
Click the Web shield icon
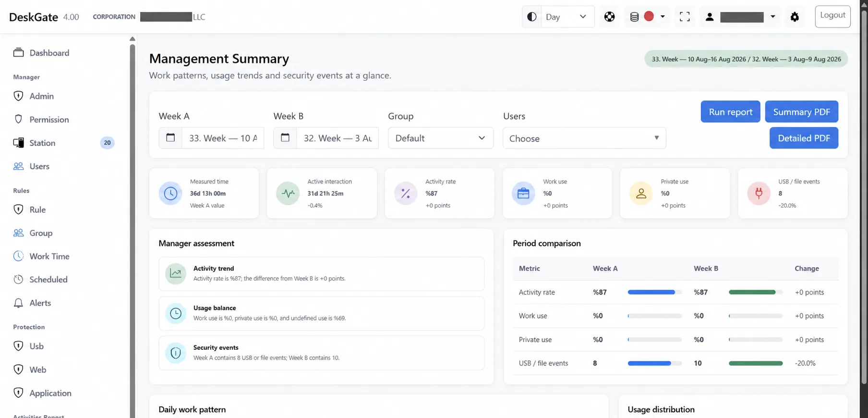click(18, 369)
